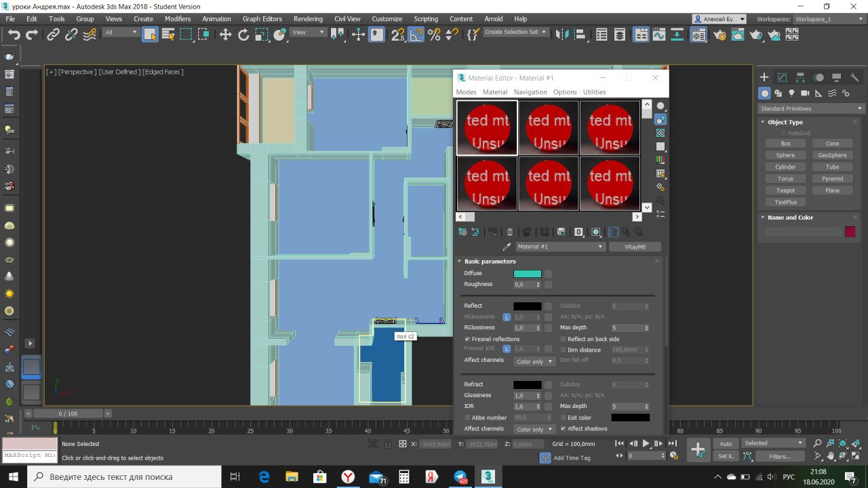
Task: Open Material Editor Navigation menu
Action: (530, 92)
